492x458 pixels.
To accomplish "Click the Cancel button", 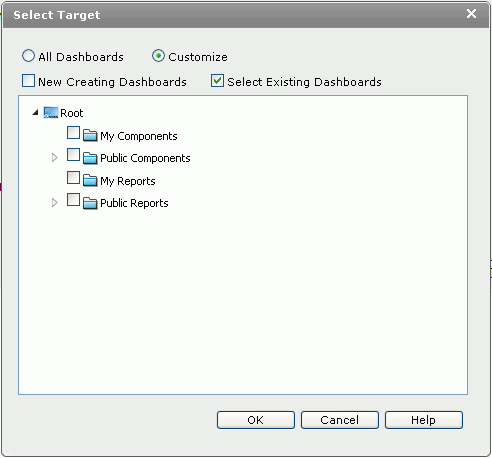I will (x=340, y=420).
